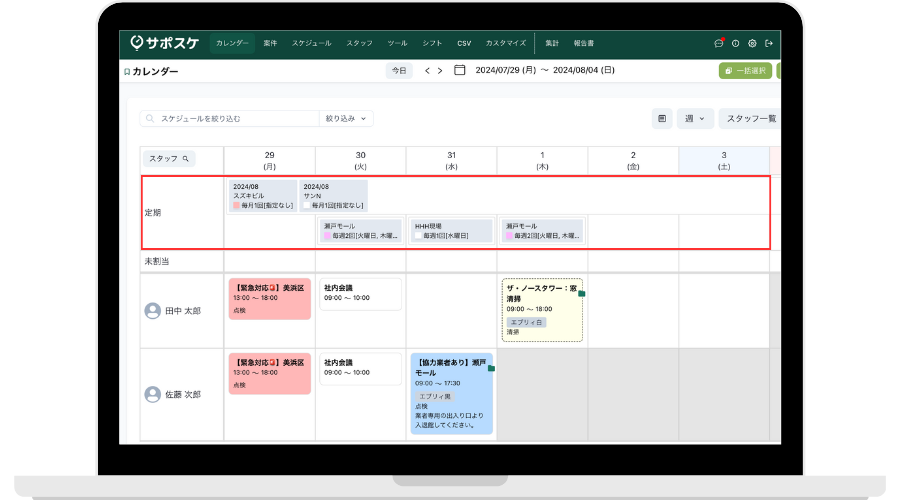The image size is (900, 500).
Task: Click the 今日 button
Action: pos(399,71)
